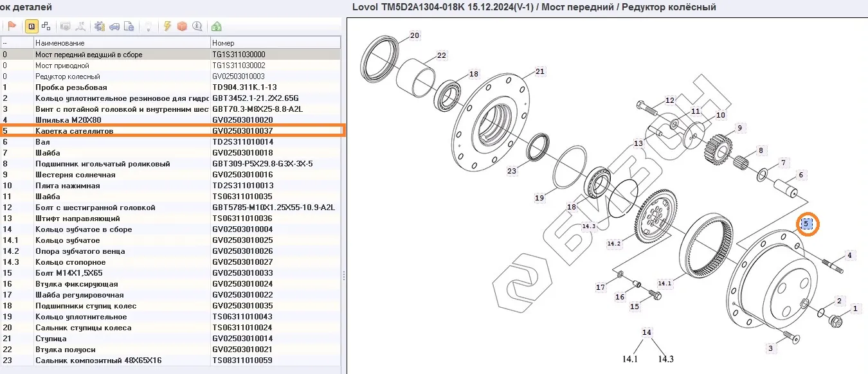Click the car icon in toolbar
Viewport: 868px width, 374px height.
[114, 26]
